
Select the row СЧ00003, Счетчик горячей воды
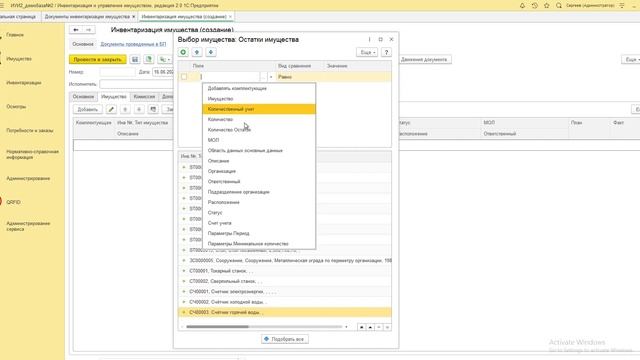pos(285,312)
